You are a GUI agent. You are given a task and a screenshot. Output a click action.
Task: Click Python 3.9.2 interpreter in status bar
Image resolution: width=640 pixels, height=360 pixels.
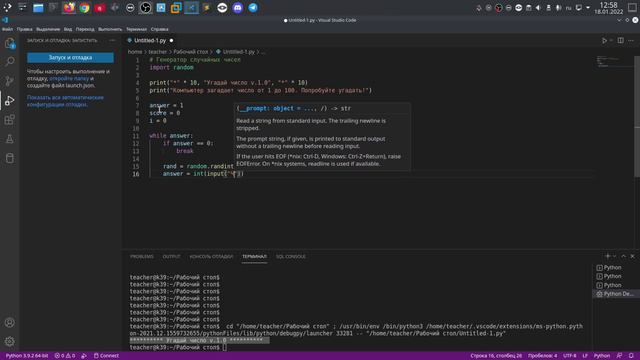click(27, 356)
